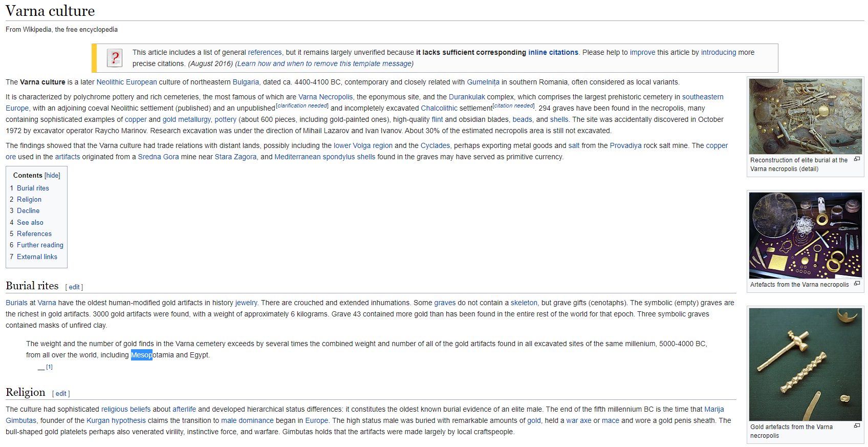Open the 'salt' link
Screen dimensions: 868x447
click(574, 145)
